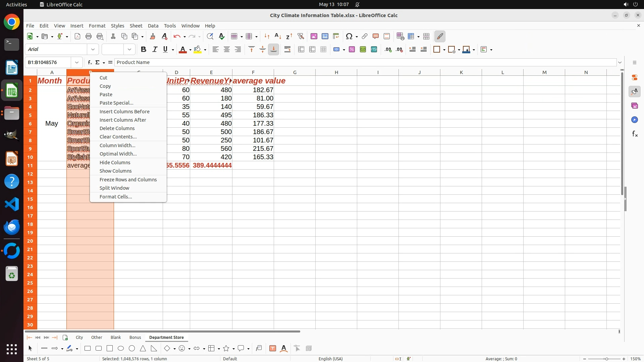Viewport: 644px width, 362px height.
Task: Expand the Font Name dropdown
Action: [93, 49]
